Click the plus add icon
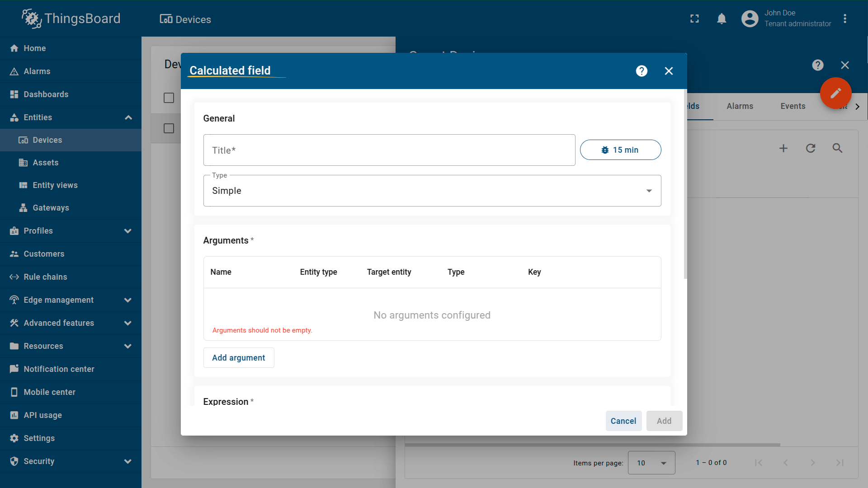This screenshot has width=868, height=488. click(783, 148)
